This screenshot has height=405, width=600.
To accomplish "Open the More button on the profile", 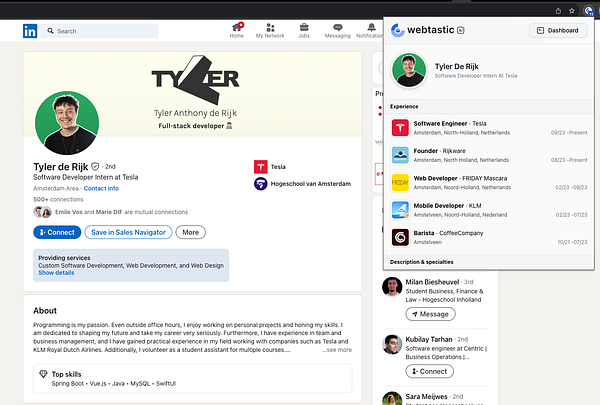I will 191,232.
